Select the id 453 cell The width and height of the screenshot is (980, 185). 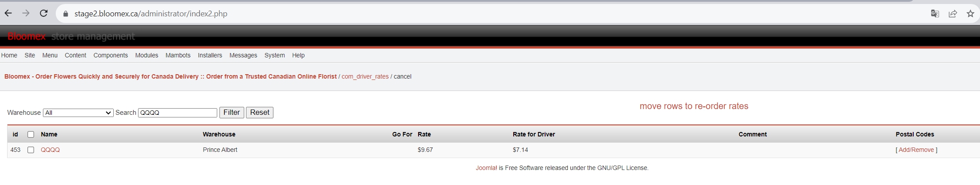[15, 150]
